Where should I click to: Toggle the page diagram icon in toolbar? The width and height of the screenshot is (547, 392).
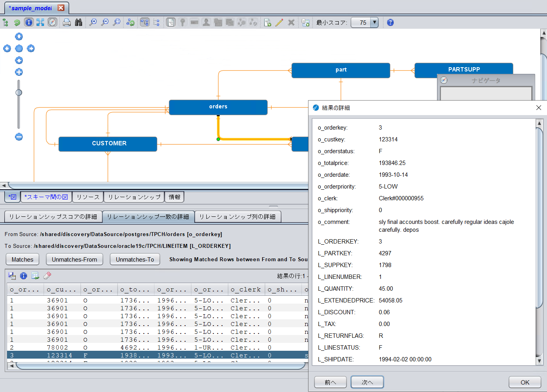coord(171,22)
